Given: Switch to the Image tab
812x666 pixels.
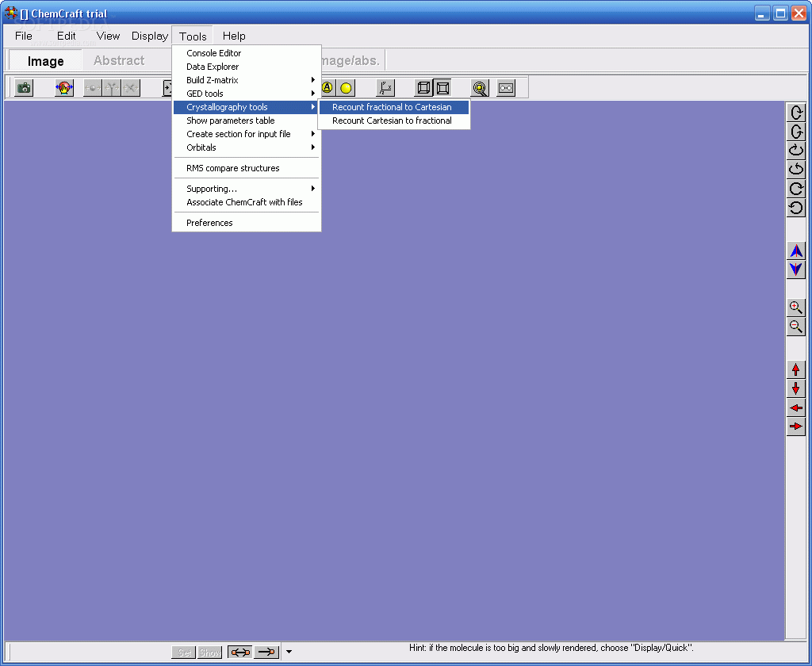Looking at the screenshot, I should [45, 61].
